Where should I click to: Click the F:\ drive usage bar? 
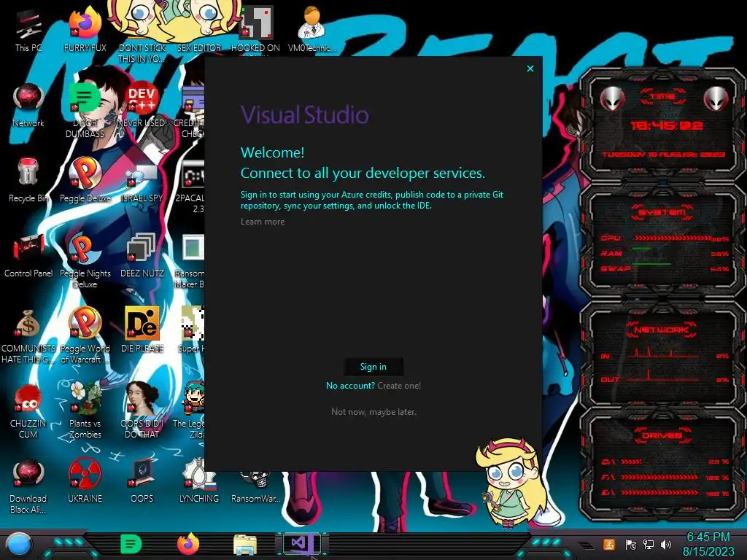pos(659,477)
